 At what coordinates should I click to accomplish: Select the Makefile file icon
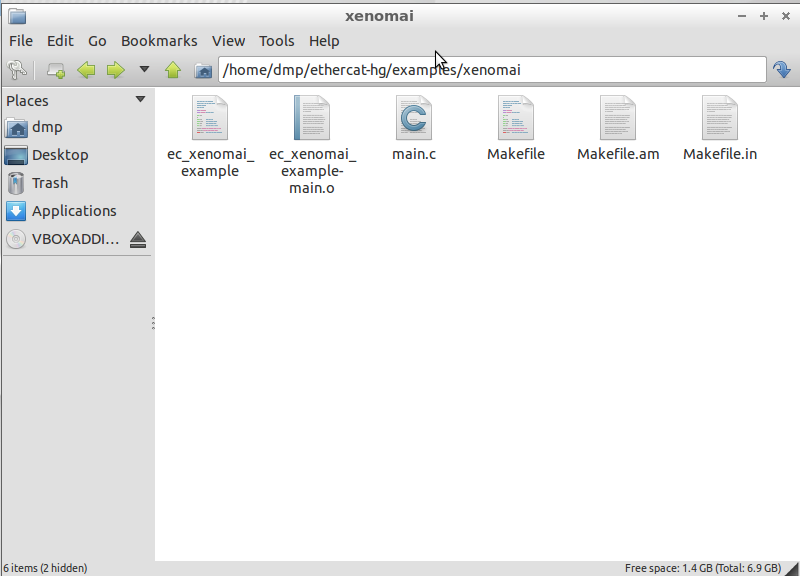pyautogui.click(x=516, y=118)
